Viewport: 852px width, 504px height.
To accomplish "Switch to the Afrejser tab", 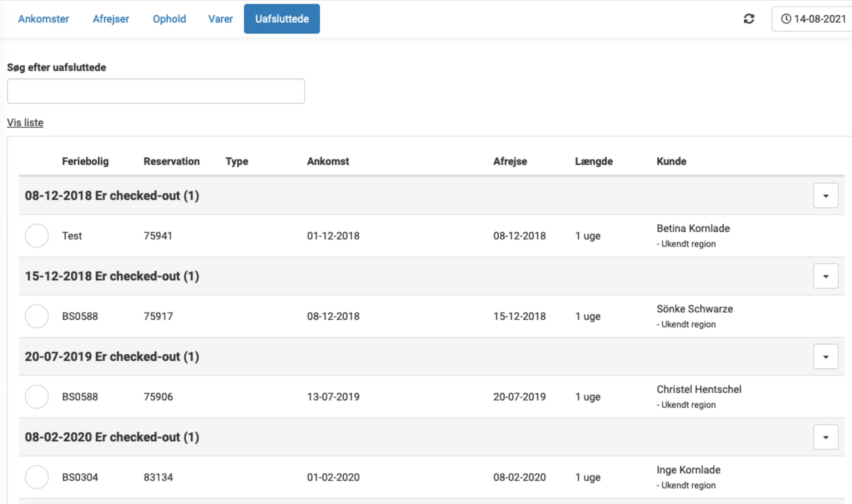I will (x=111, y=19).
